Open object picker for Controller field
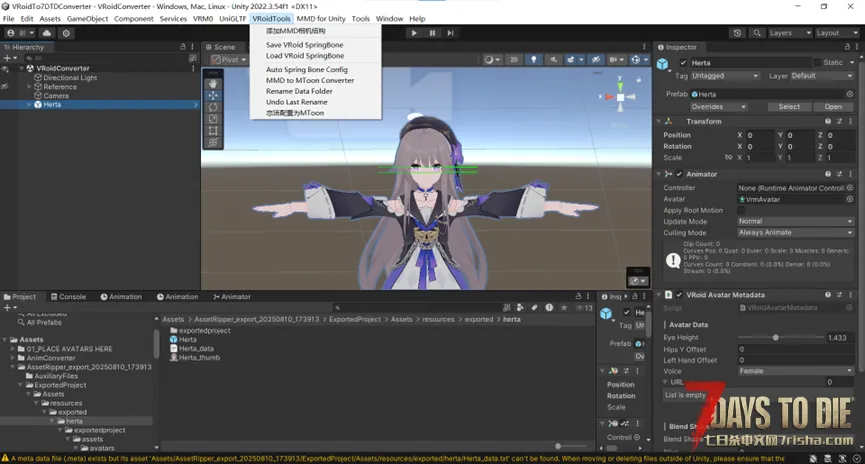865x464 pixels. tap(850, 188)
